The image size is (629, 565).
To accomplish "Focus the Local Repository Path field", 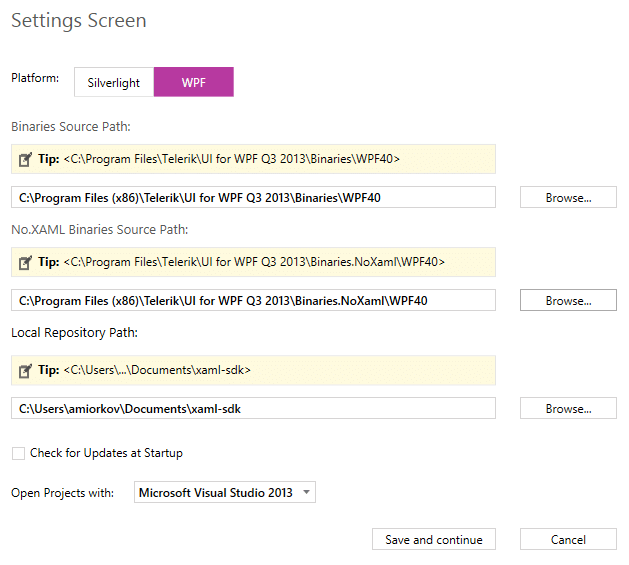I will coord(253,408).
